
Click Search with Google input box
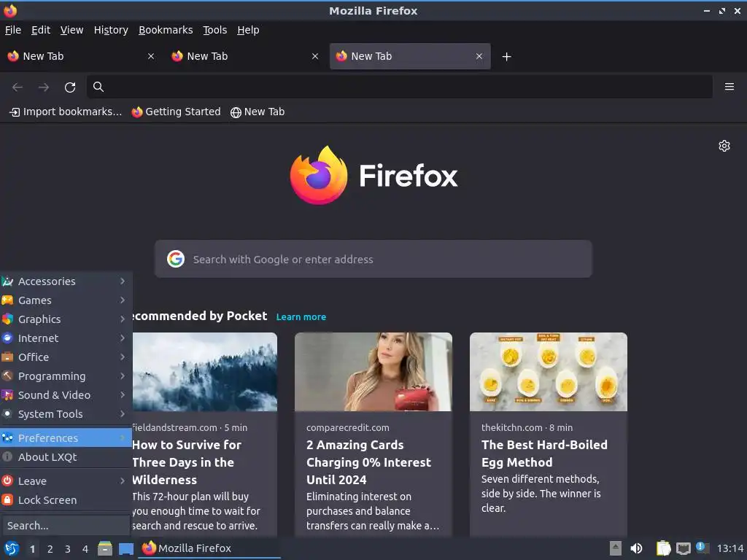[373, 259]
